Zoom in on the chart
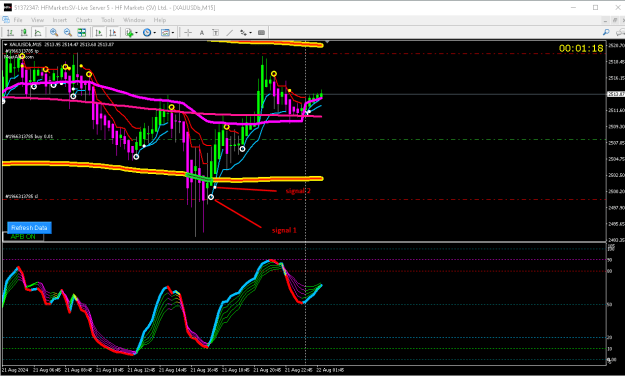625x376 pixels. (x=54, y=33)
